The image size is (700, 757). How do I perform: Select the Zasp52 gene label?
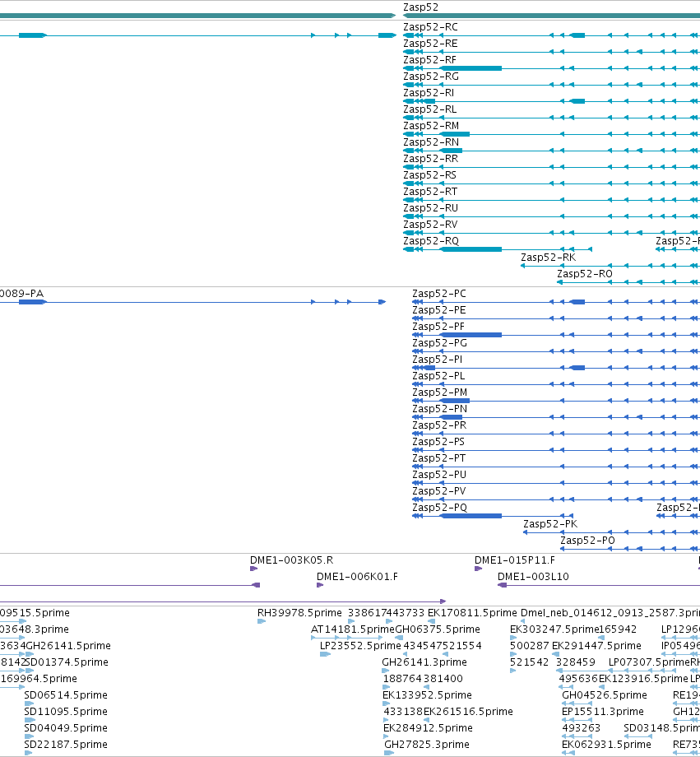click(x=420, y=7)
